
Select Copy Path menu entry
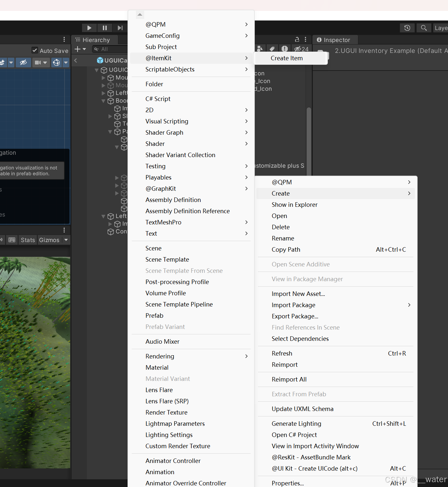(x=336, y=249)
